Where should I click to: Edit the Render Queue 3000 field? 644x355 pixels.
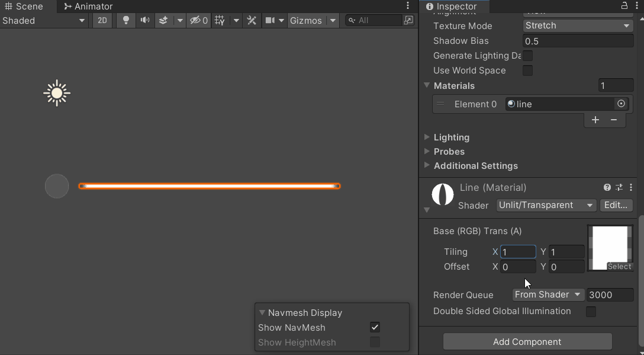pyautogui.click(x=610, y=295)
